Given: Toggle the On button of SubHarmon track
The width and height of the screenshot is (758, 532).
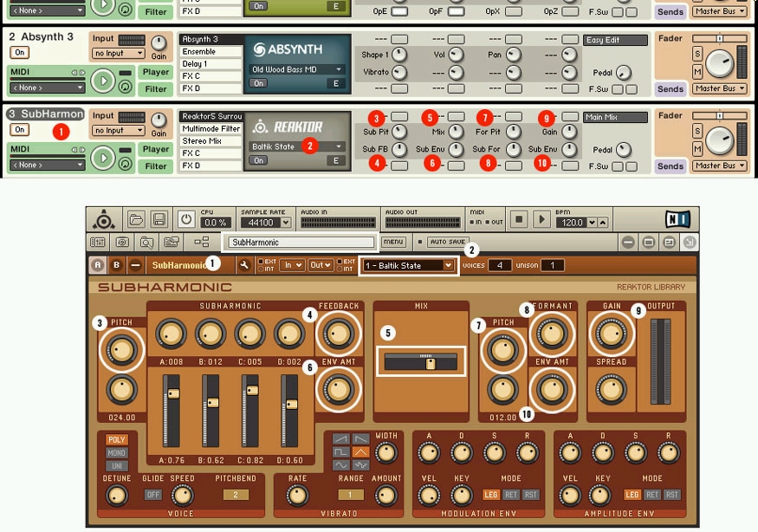Looking at the screenshot, I should (x=19, y=130).
